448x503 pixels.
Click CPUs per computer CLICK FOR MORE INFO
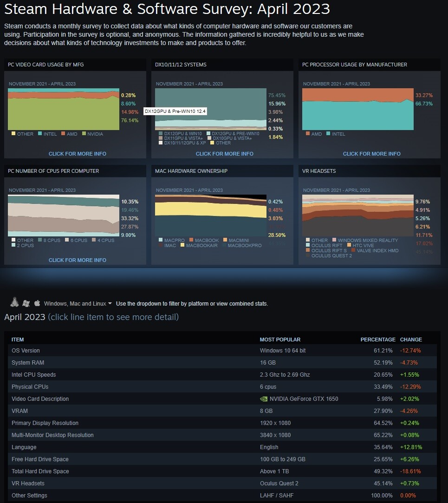pos(77,260)
